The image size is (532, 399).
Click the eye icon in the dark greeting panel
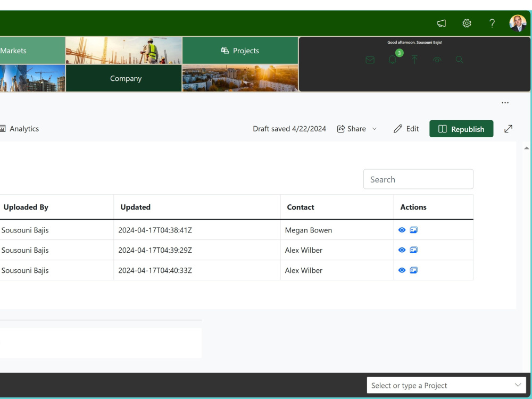click(x=437, y=60)
